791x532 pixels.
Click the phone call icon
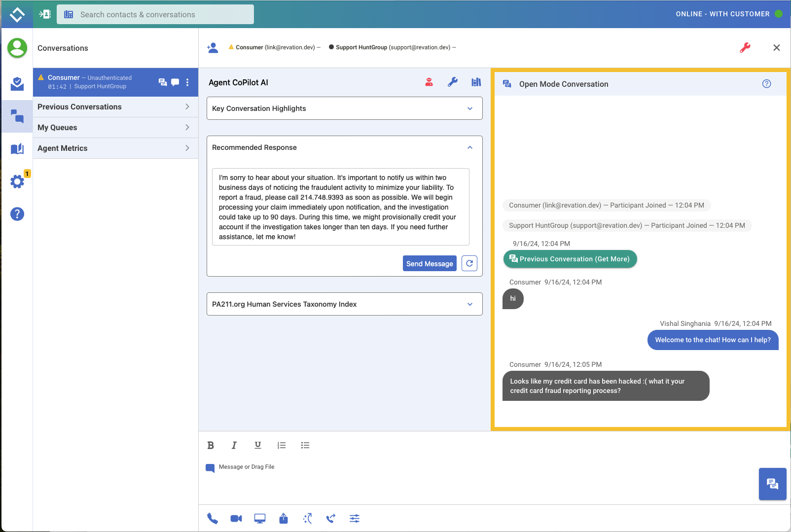click(x=213, y=518)
